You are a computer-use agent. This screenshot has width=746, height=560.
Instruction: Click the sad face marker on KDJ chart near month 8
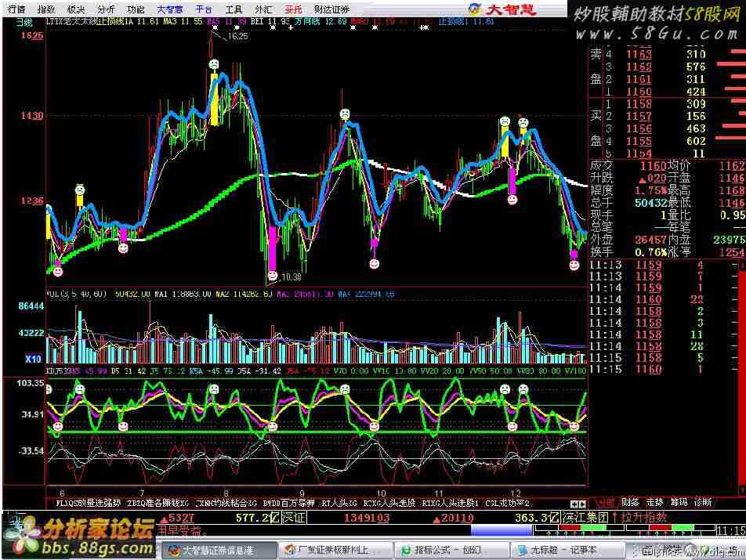pos(214,389)
